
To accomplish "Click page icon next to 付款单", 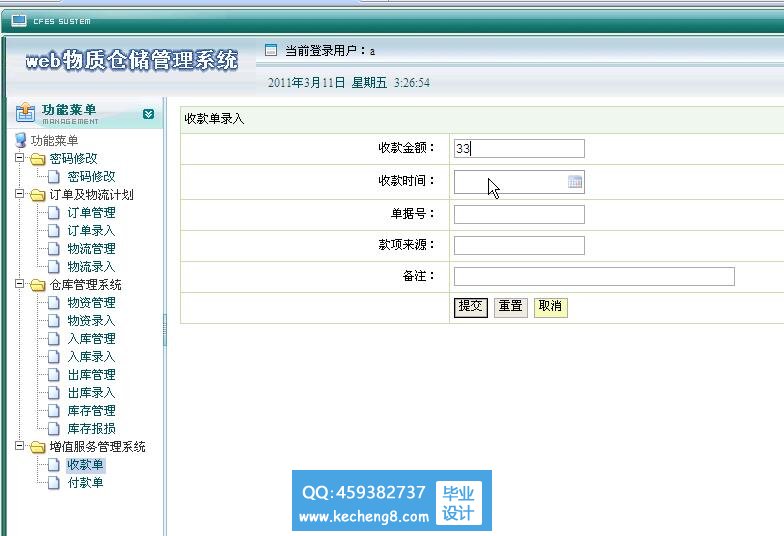I will pyautogui.click(x=54, y=483).
